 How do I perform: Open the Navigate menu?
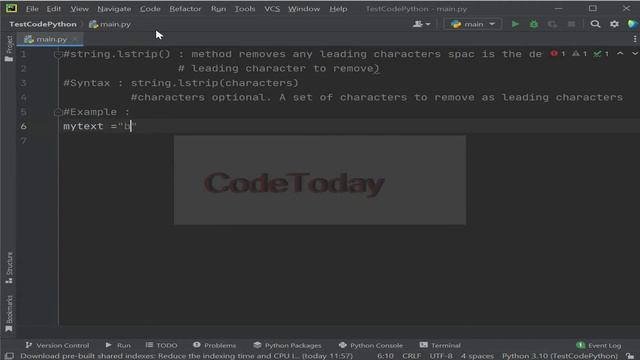coord(114,9)
